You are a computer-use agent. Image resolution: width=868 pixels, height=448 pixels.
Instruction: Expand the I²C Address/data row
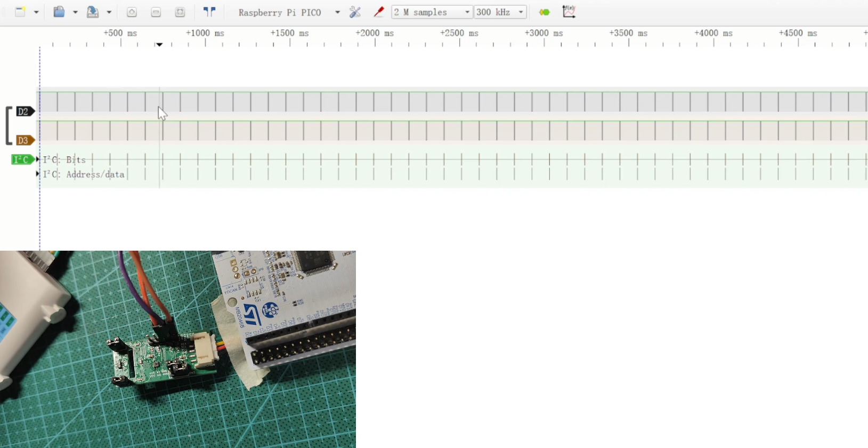tap(38, 174)
